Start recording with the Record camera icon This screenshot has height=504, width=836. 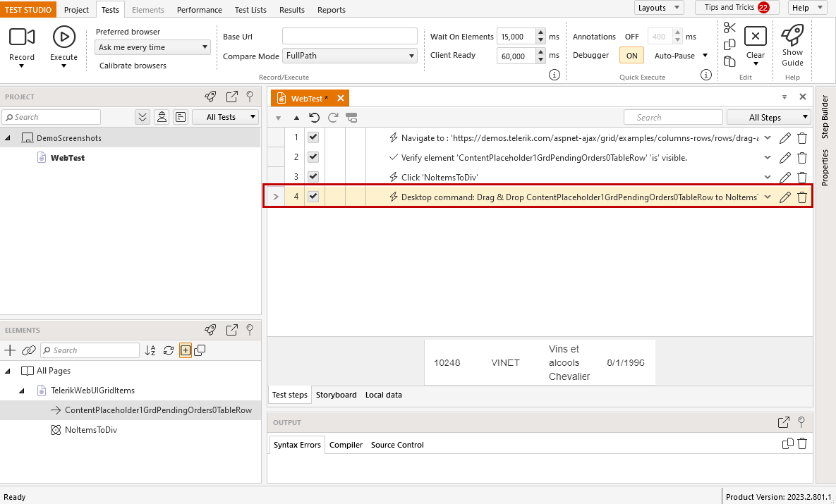pyautogui.click(x=22, y=37)
